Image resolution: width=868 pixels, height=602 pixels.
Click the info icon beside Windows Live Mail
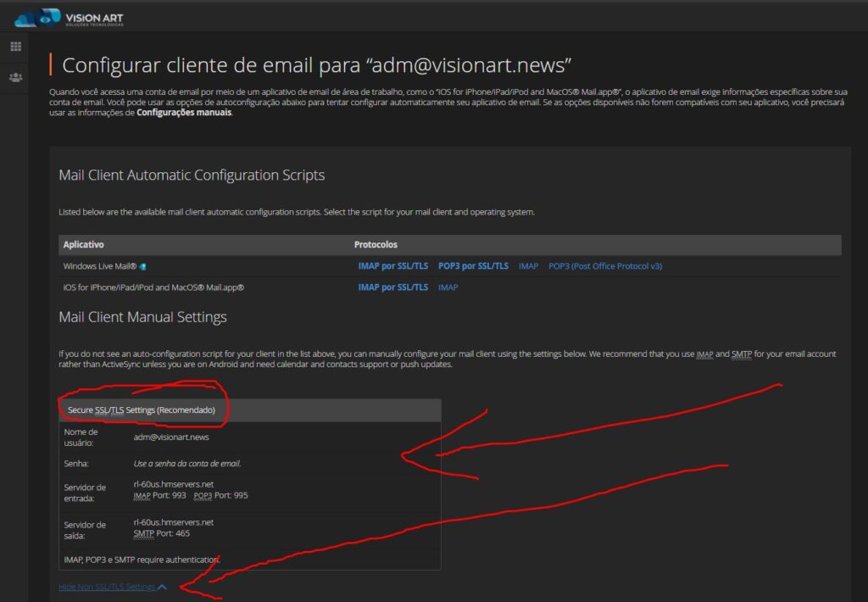click(x=142, y=267)
